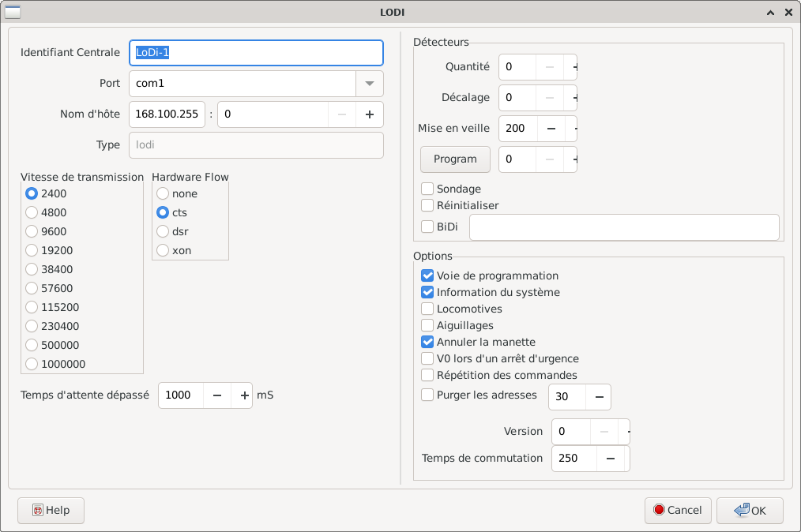The image size is (801, 532).
Task: Click plus on Temps d'attente dépassé
Action: (244, 395)
